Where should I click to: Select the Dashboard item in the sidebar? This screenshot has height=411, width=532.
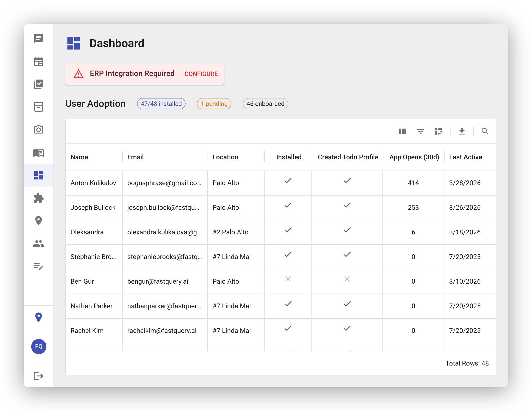pos(39,175)
